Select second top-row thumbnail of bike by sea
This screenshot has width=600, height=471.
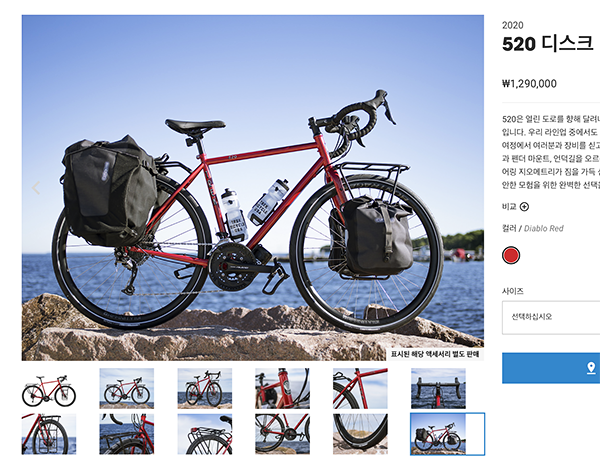click(x=127, y=388)
